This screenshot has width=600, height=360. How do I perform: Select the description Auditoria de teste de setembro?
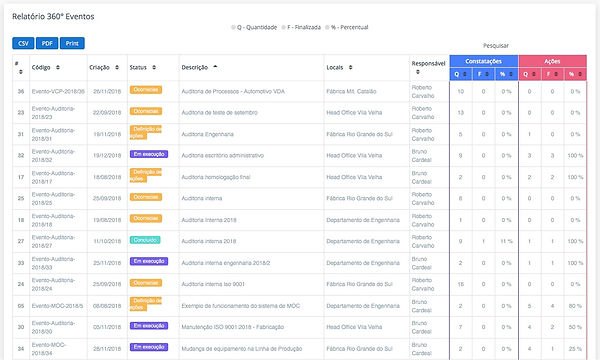[220, 112]
